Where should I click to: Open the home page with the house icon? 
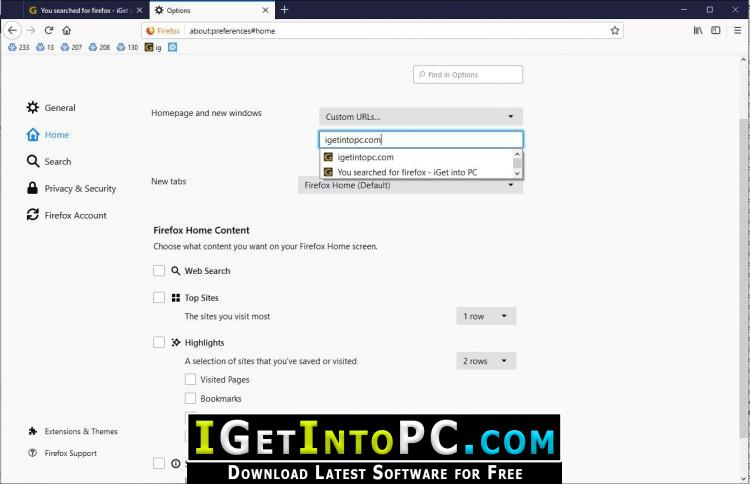pyautogui.click(x=66, y=31)
